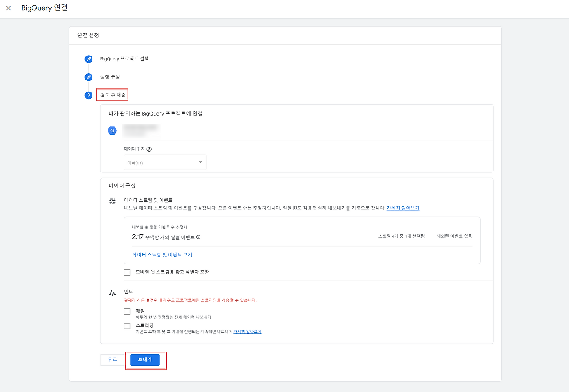This screenshot has height=392, width=569.
Task: Go to the BigQuery 프로젝트 선택 step
Action: pos(124,59)
